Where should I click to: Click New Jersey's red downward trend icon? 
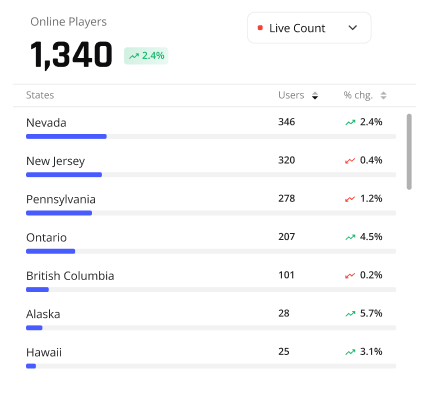pos(350,161)
